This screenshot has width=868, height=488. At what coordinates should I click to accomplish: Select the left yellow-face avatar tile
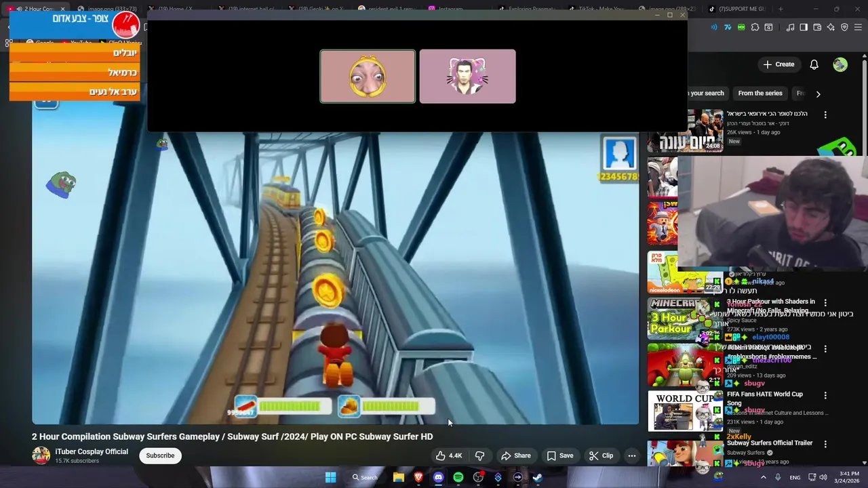coord(368,77)
